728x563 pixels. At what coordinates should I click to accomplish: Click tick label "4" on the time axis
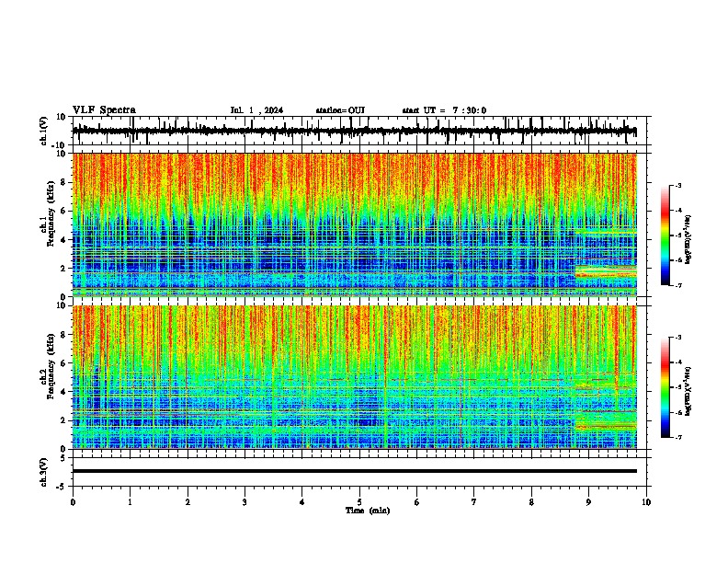coord(302,502)
